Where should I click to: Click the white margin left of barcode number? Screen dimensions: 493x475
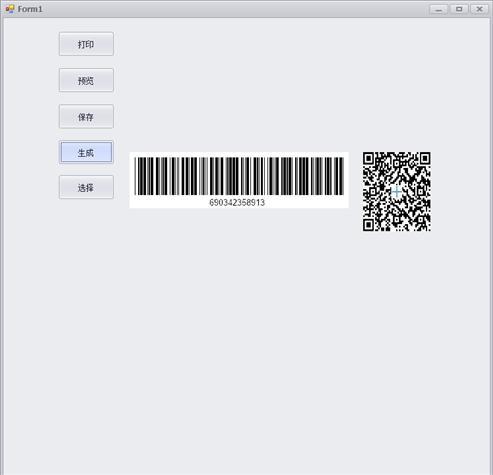point(169,202)
